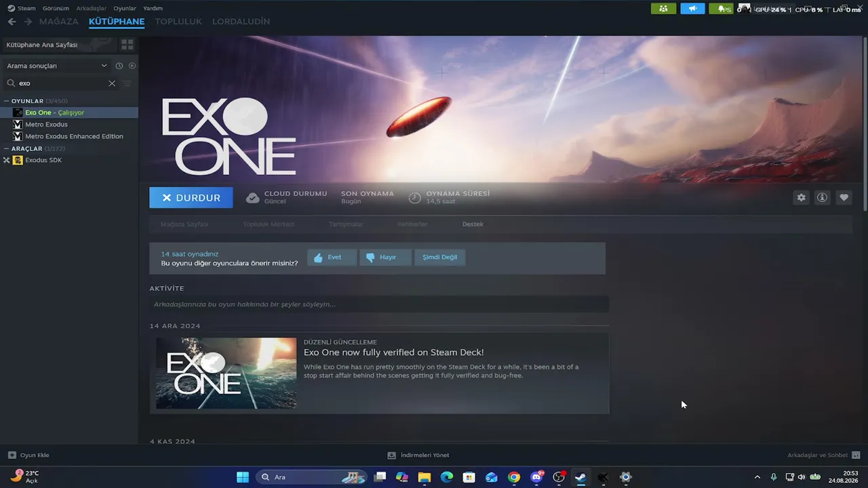The width and height of the screenshot is (868, 488).
Task: Open advanced search filter options
Action: coord(127,83)
